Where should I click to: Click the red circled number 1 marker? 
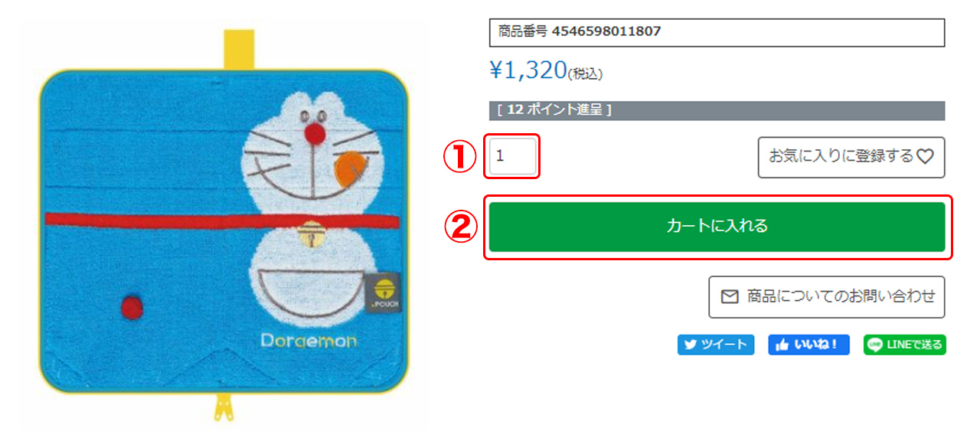pos(459,158)
